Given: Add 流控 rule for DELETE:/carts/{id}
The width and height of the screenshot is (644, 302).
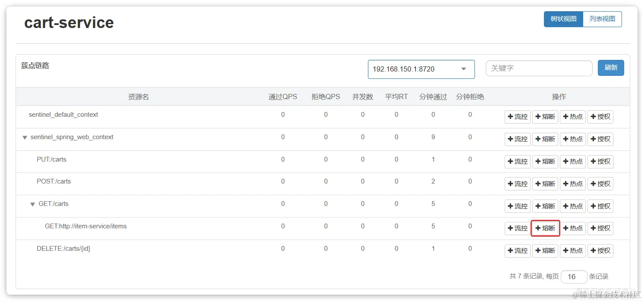Looking at the screenshot, I should [x=518, y=251].
